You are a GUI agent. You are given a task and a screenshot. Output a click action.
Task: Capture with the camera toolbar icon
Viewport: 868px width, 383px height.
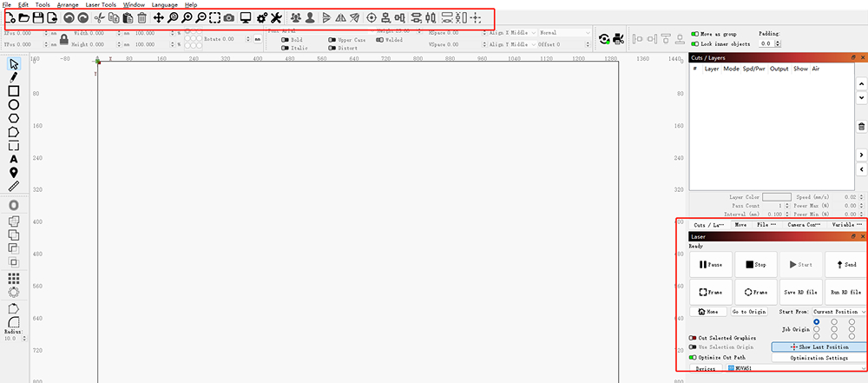[228, 18]
